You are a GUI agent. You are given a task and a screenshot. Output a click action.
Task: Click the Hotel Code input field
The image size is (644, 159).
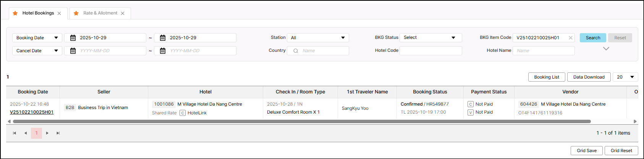click(430, 51)
